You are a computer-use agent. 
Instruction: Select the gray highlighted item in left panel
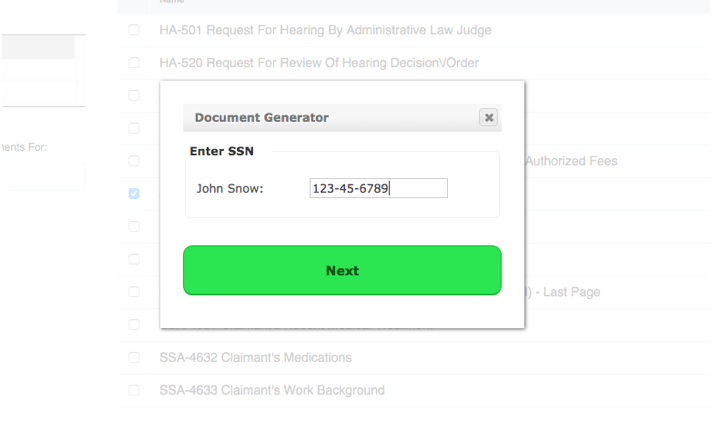click(x=38, y=47)
